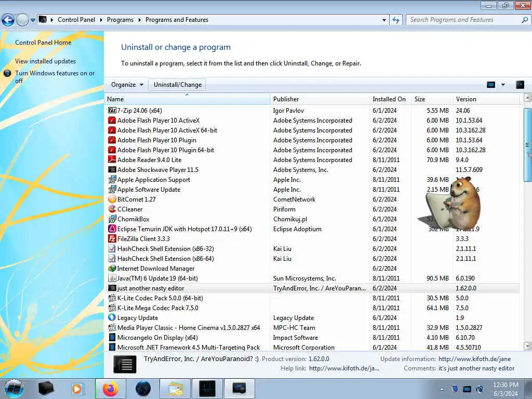Show hidden tray icons arrow
The image size is (532, 399).
(442, 390)
